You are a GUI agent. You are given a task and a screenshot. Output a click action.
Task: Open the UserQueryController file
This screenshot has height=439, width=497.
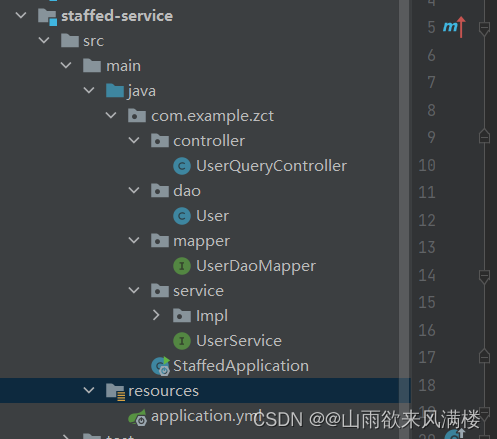[272, 166]
